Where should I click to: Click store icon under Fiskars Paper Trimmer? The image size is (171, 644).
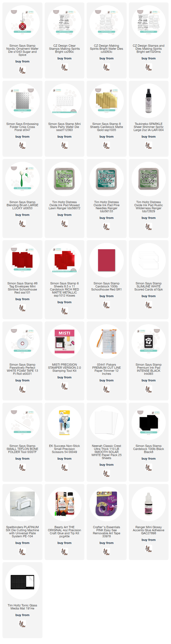pyautogui.click(x=106, y=389)
